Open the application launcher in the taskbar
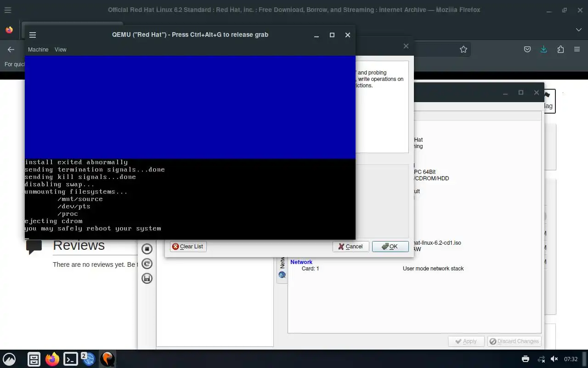588x368 pixels. 9,359
